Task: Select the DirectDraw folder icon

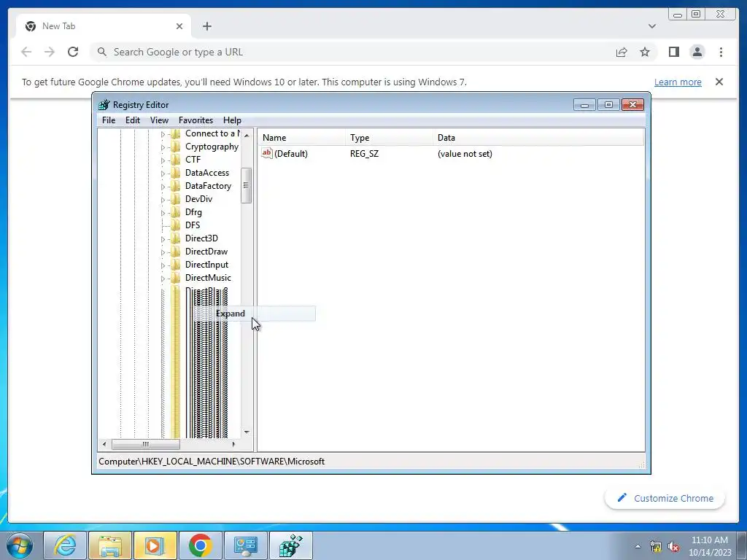Action: point(176,252)
